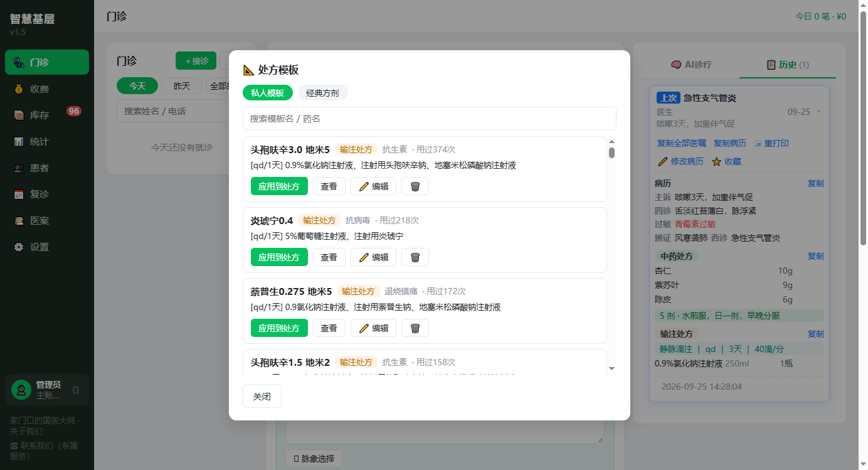Click the template list scrollbar down arrow
The width and height of the screenshot is (868, 470).
pos(611,368)
